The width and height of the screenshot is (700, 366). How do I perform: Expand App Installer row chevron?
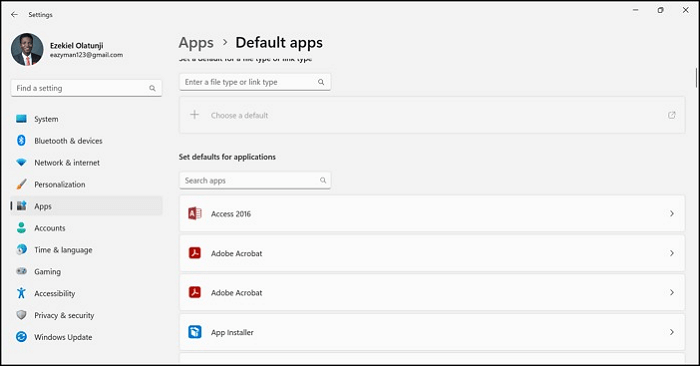(671, 332)
